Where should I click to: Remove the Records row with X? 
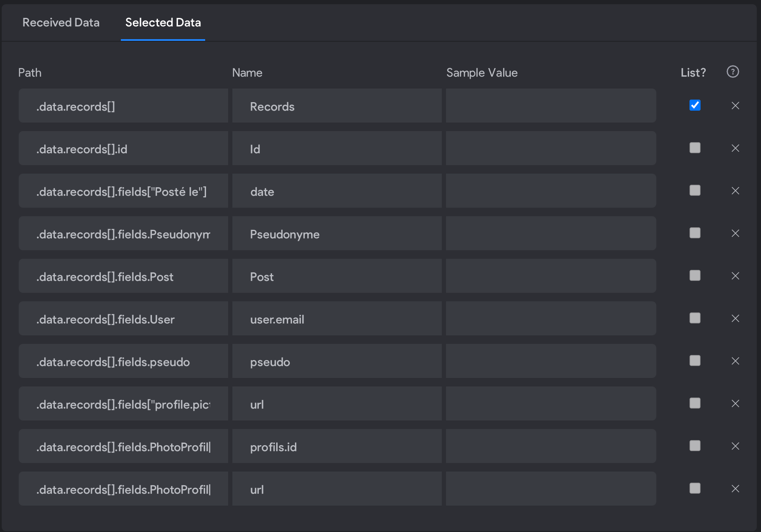[x=735, y=106]
